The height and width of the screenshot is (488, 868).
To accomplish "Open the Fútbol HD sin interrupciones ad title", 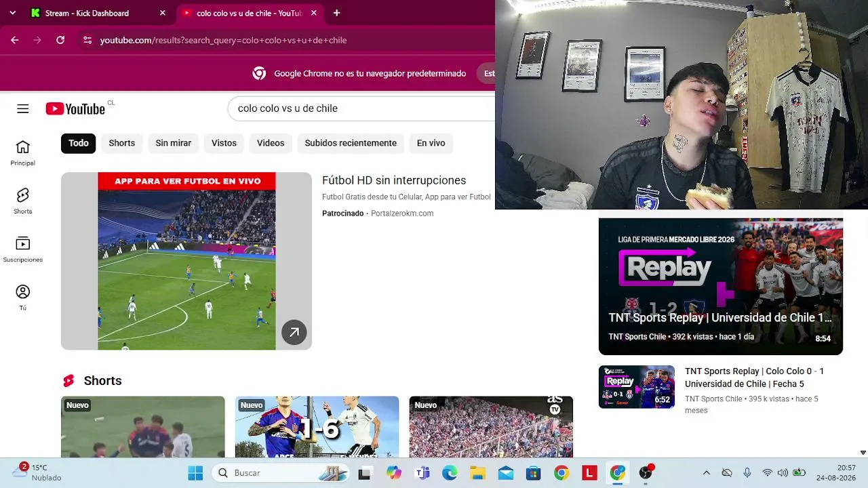I will [x=394, y=180].
